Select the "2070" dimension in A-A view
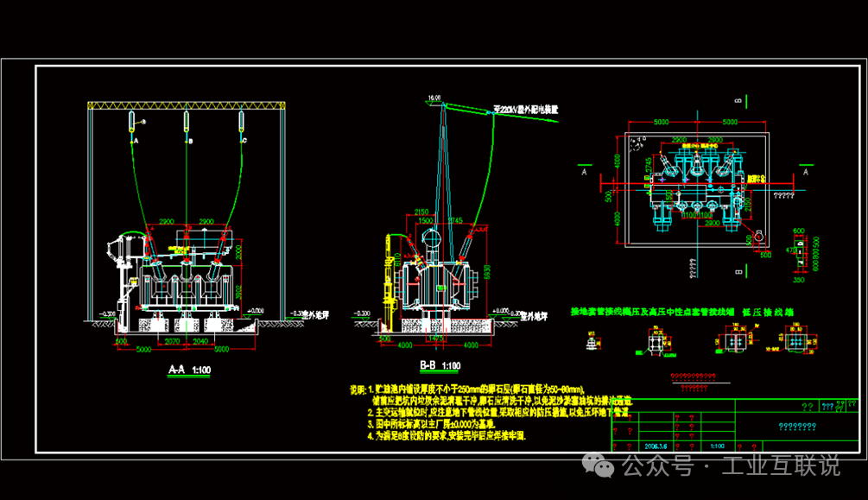The image size is (868, 500). pos(172,342)
